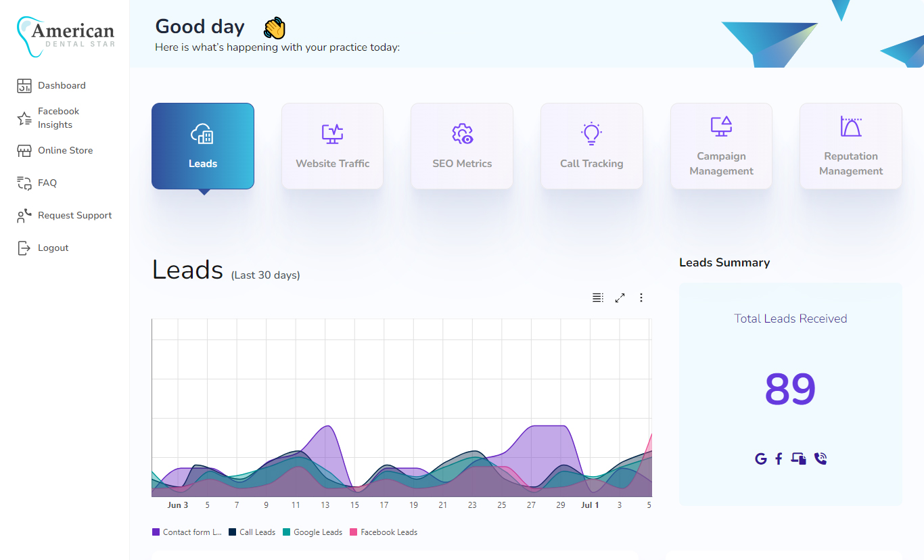
Task: Toggle Google Leads series in legend
Action: click(313, 532)
